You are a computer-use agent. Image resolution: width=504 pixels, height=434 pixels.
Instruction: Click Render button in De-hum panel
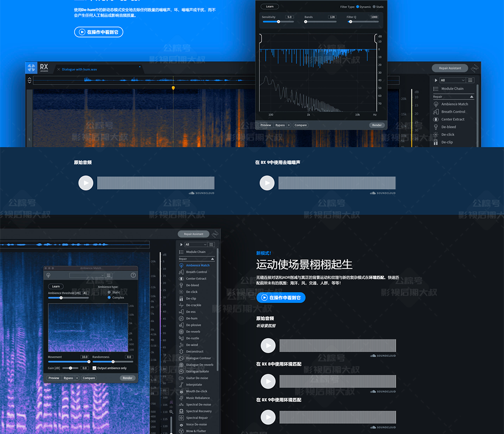click(x=377, y=125)
